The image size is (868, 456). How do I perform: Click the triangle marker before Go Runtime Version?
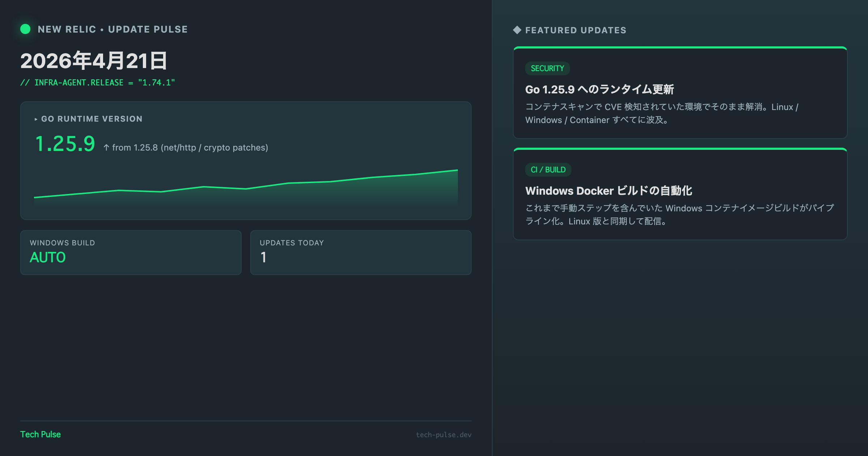36,119
